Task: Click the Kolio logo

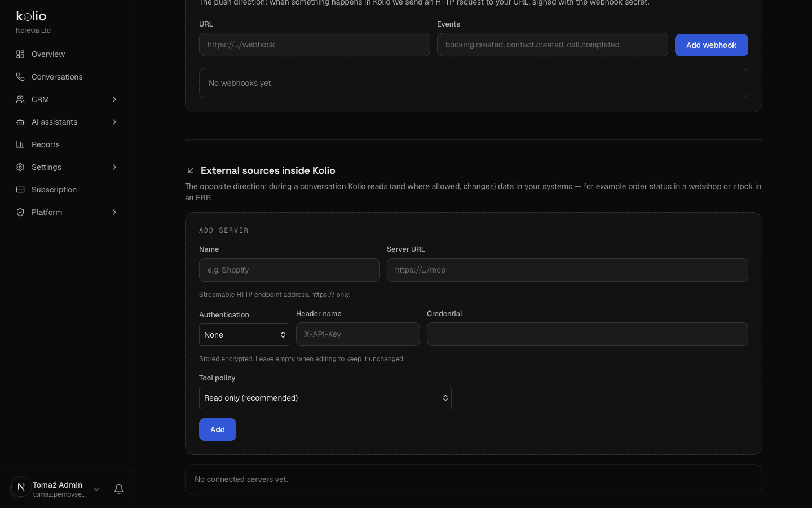Action: (31, 16)
